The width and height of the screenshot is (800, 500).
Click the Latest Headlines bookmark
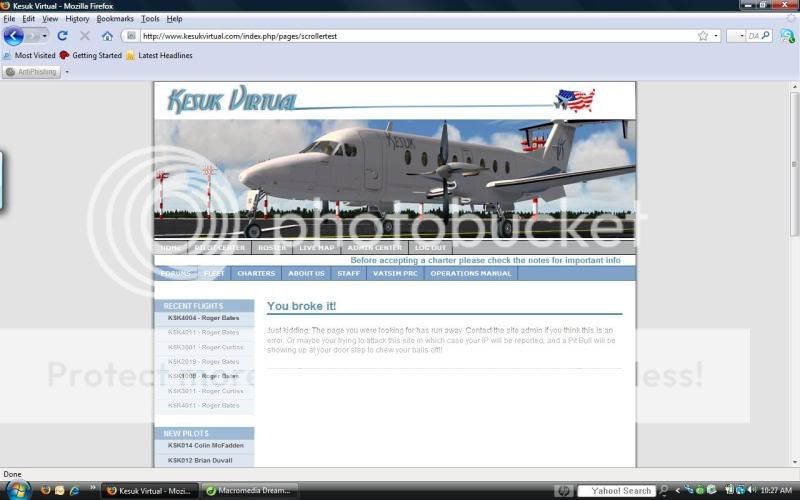pyautogui.click(x=165, y=56)
